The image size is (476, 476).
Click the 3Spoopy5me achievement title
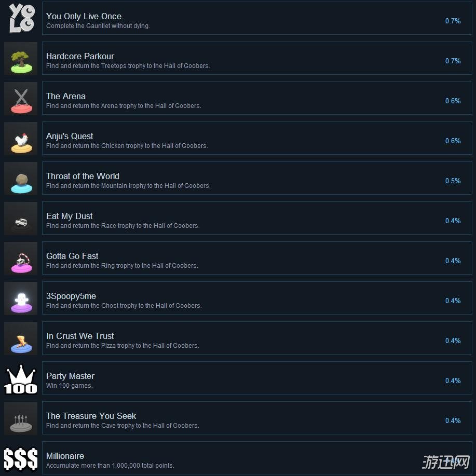click(71, 296)
